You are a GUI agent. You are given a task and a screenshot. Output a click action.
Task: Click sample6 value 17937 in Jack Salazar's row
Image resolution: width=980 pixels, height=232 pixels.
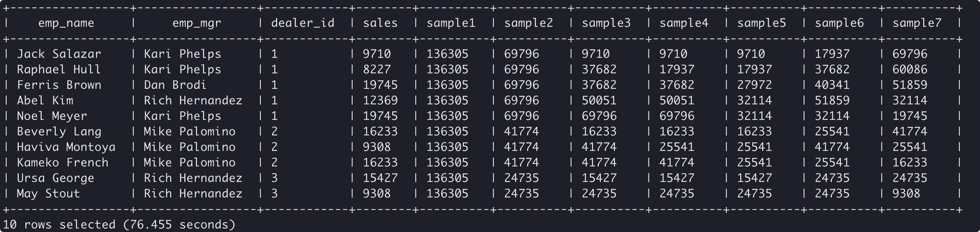pyautogui.click(x=832, y=54)
